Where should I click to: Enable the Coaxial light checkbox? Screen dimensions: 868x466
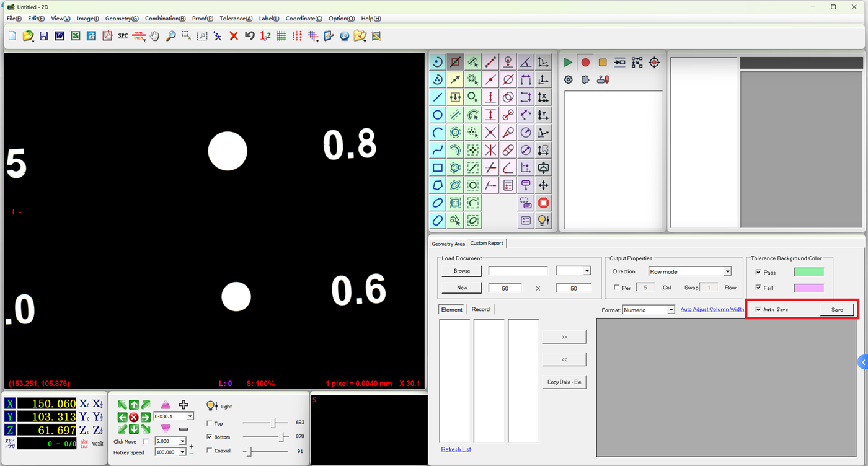(210, 451)
